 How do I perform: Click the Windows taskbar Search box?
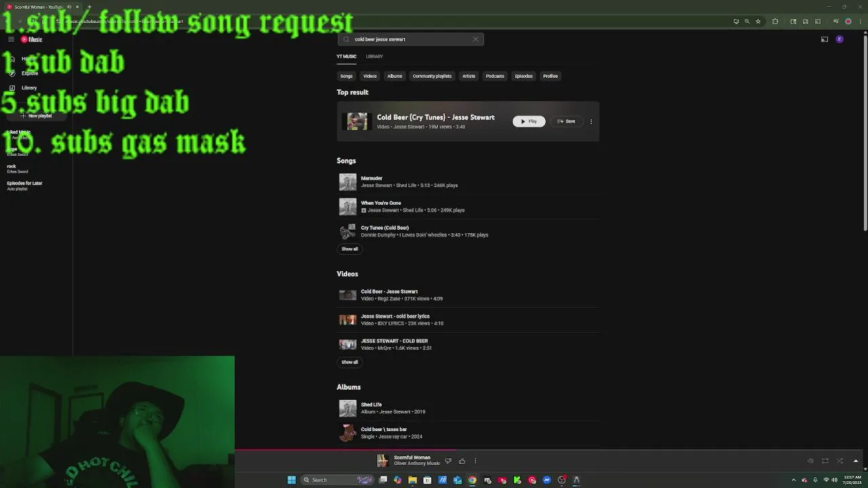(338, 480)
